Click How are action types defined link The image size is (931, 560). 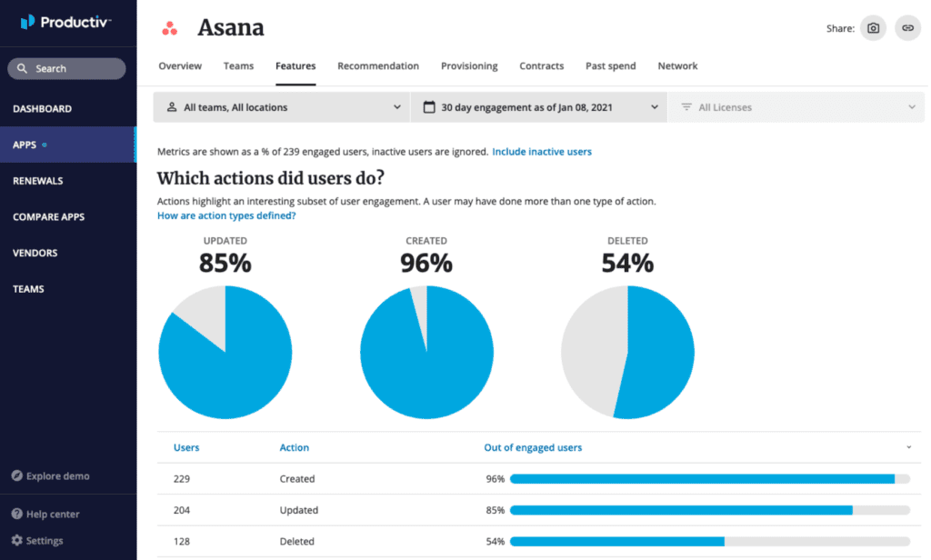(x=226, y=215)
